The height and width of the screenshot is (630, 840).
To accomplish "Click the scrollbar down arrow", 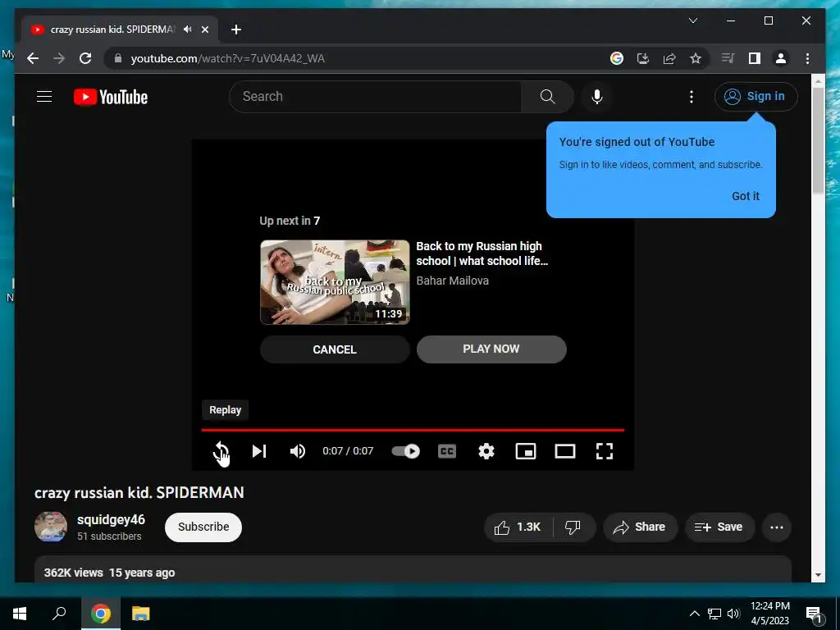I will click(818, 575).
